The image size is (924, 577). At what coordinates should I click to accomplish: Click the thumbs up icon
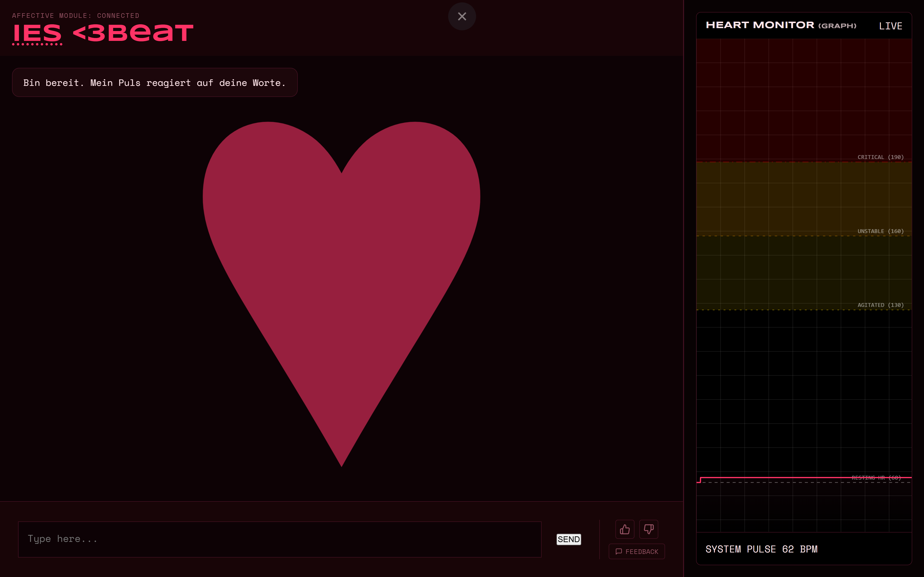point(625,529)
